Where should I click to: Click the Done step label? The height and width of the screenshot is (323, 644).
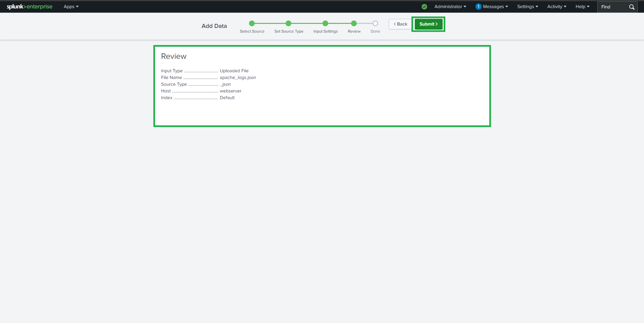pos(376,31)
